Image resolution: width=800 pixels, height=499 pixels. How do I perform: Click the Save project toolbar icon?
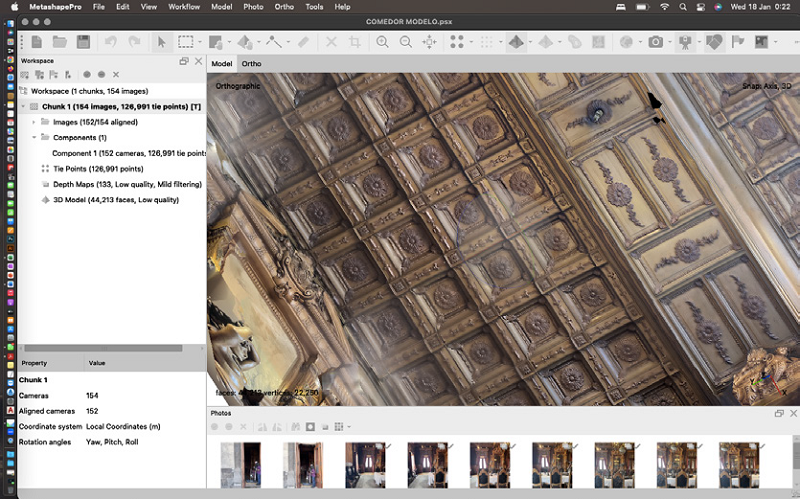pyautogui.click(x=83, y=42)
